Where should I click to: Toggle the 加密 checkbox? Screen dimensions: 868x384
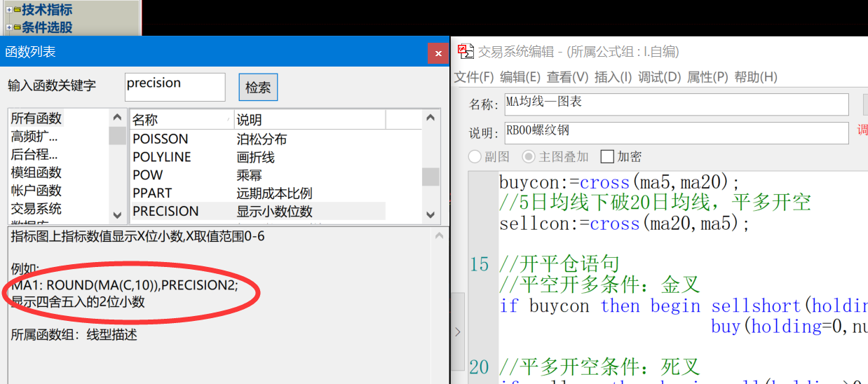607,156
